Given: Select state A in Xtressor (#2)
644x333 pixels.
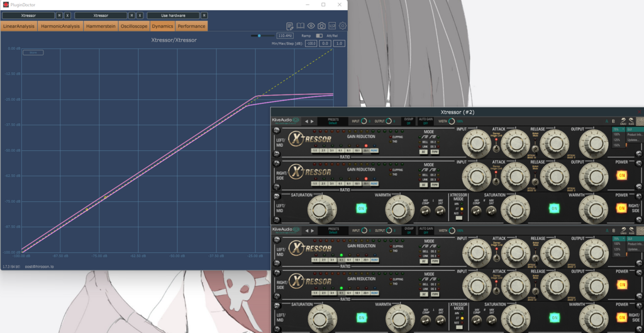Looking at the screenshot, I should pos(607,121).
